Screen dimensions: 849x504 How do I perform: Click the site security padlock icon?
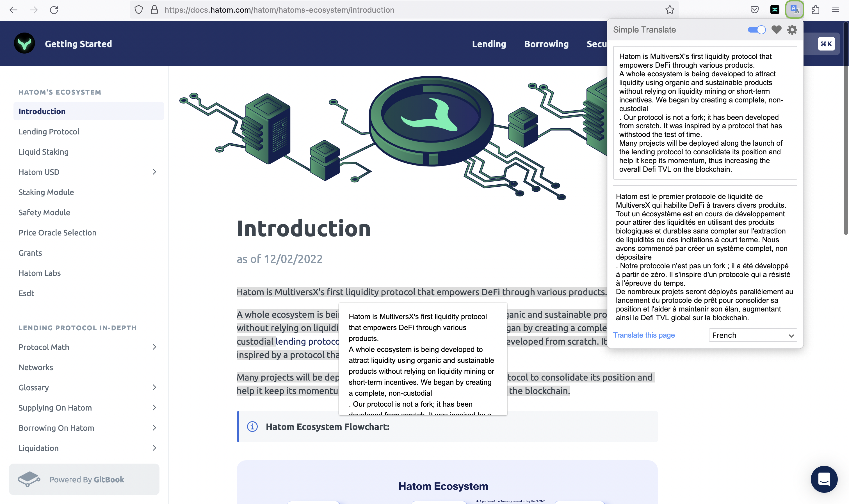pyautogui.click(x=154, y=10)
